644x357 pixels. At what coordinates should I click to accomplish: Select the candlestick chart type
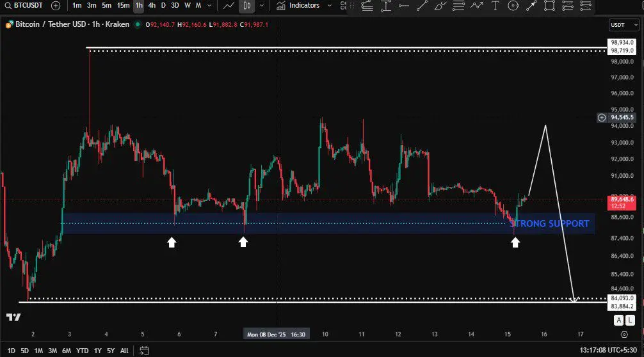point(247,6)
